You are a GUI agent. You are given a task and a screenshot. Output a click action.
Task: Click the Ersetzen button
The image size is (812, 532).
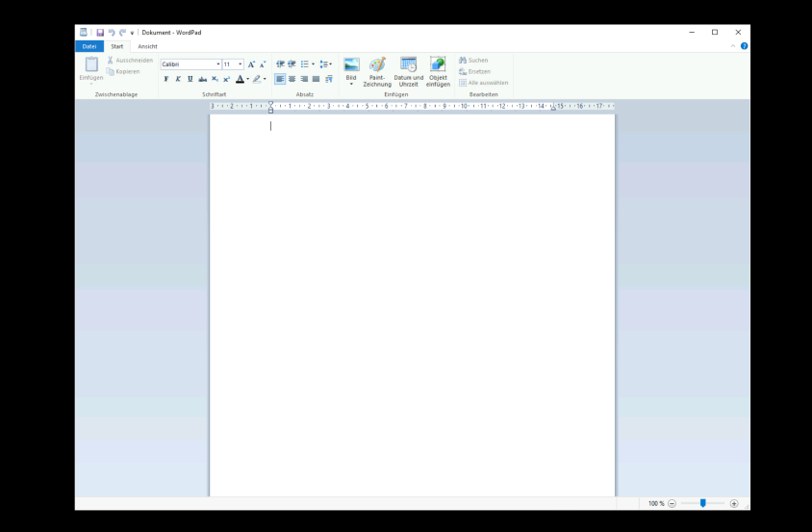[474, 71]
